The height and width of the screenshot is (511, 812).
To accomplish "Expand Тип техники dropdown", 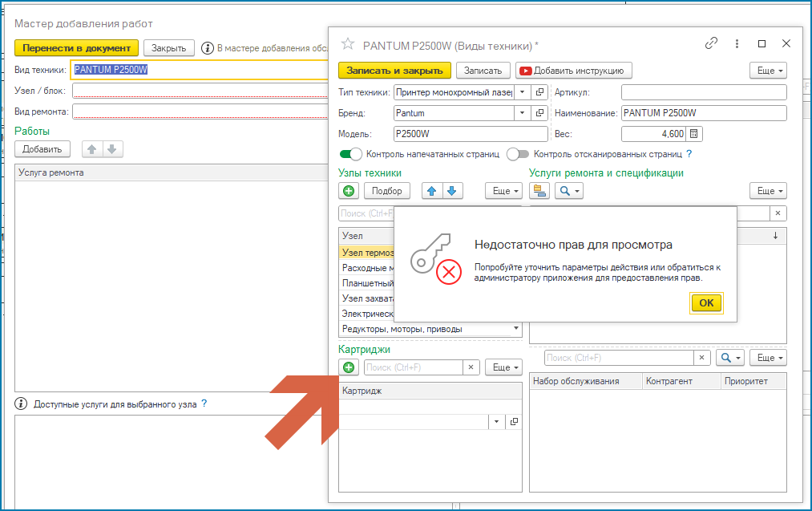I will click(522, 92).
